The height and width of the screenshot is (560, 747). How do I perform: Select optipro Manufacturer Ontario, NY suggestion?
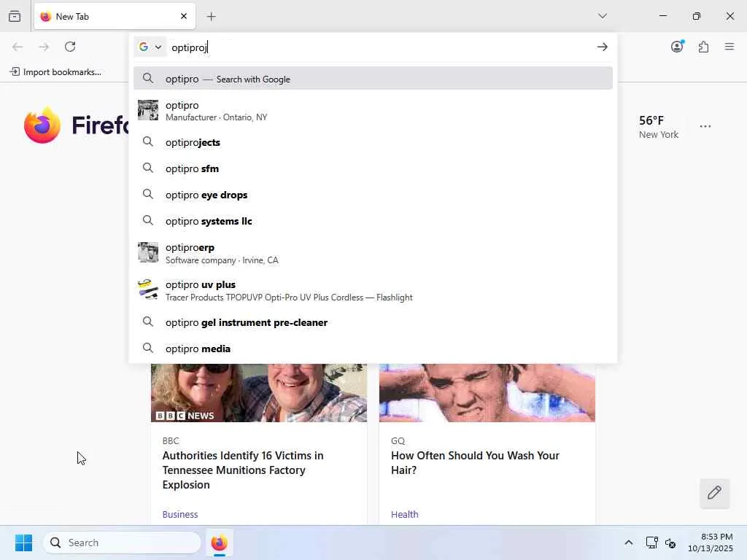click(373, 111)
